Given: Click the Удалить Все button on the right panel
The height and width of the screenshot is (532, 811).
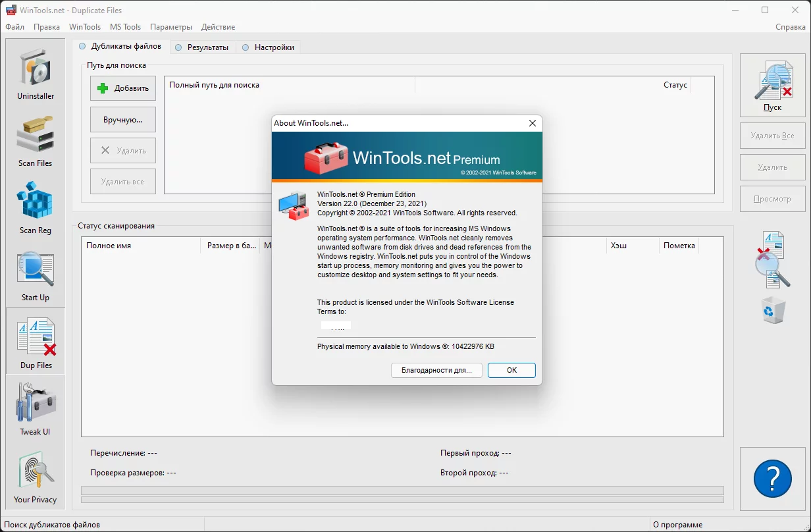Looking at the screenshot, I should 773,136.
